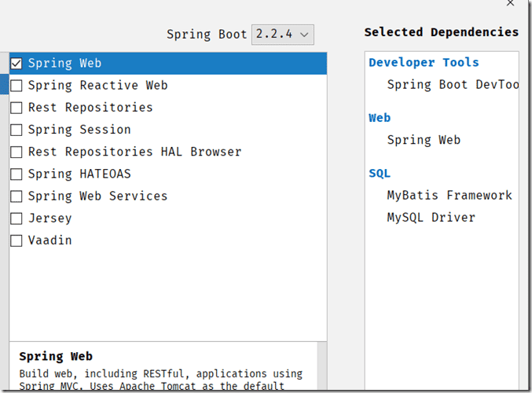532x393 pixels.
Task: Click MyBatis Framework in selected dependencies
Action: tap(449, 195)
